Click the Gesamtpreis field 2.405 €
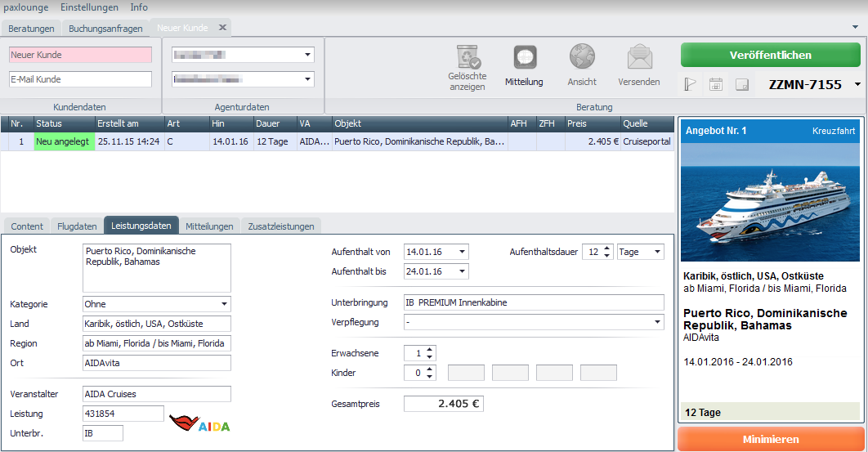868x452 pixels. (444, 404)
